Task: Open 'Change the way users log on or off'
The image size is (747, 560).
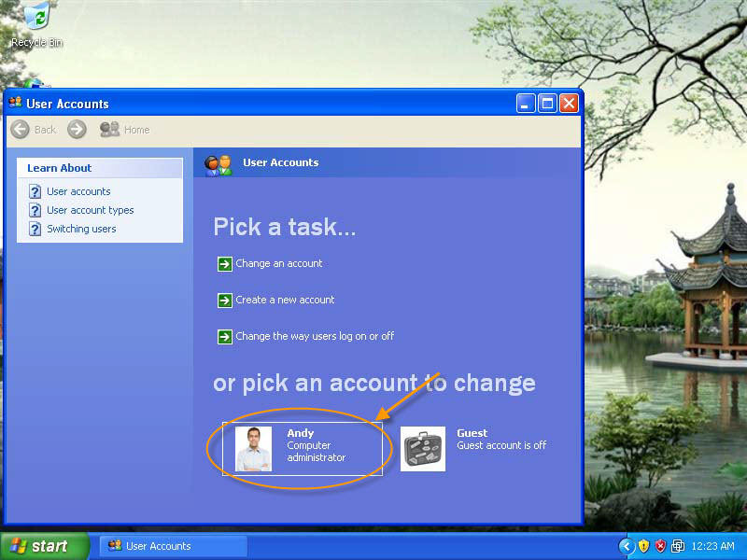Action: (x=315, y=336)
